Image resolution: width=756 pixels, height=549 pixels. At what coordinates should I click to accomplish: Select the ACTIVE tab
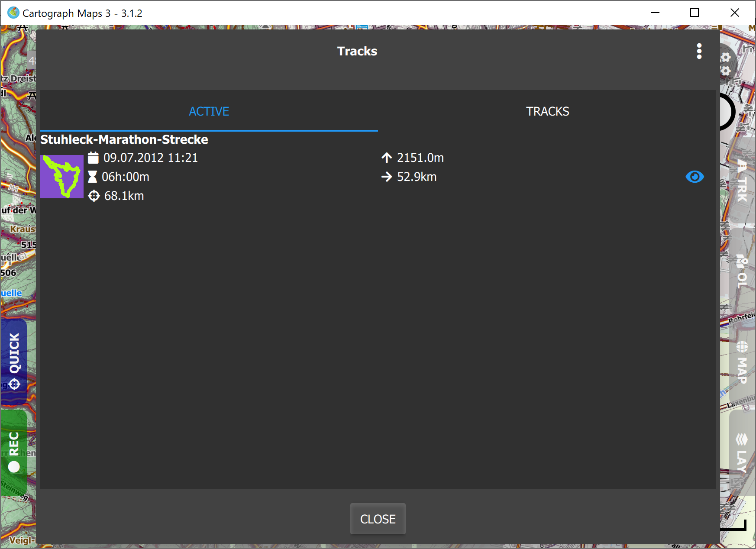click(209, 111)
